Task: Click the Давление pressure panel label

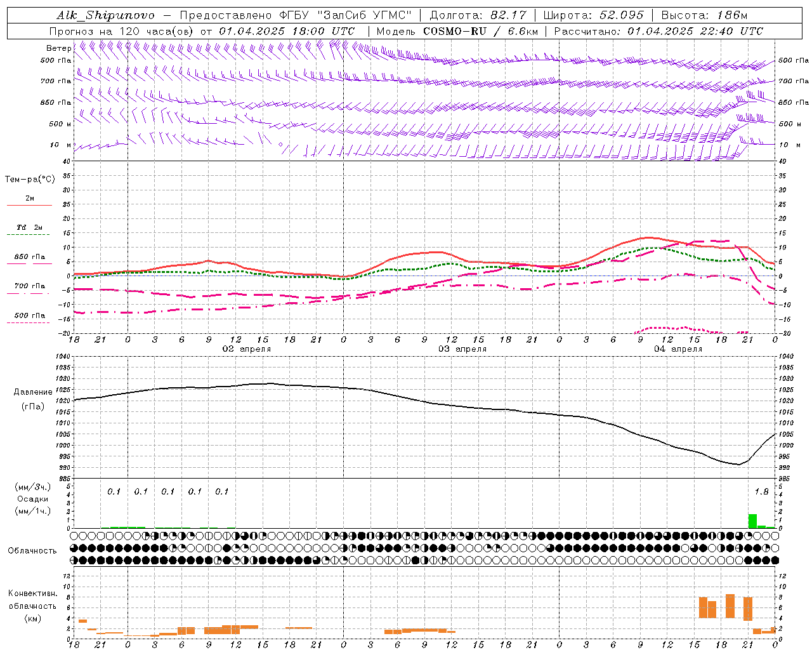Action: coord(32,392)
